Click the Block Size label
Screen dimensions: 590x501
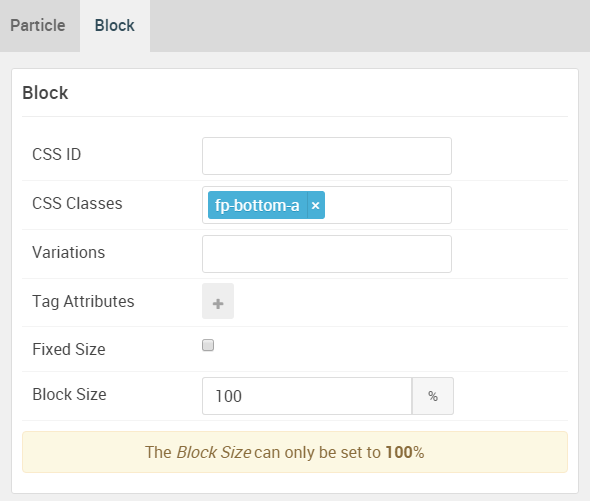[69, 394]
